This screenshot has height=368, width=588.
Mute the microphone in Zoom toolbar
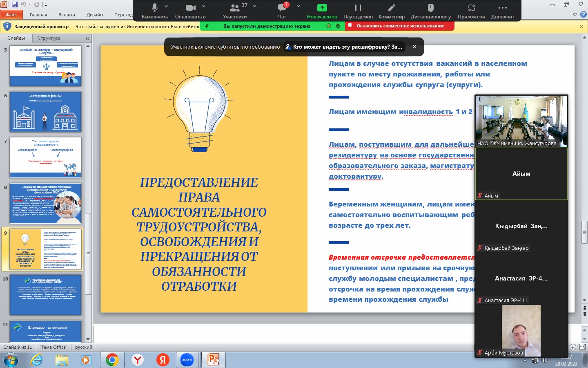point(155,11)
